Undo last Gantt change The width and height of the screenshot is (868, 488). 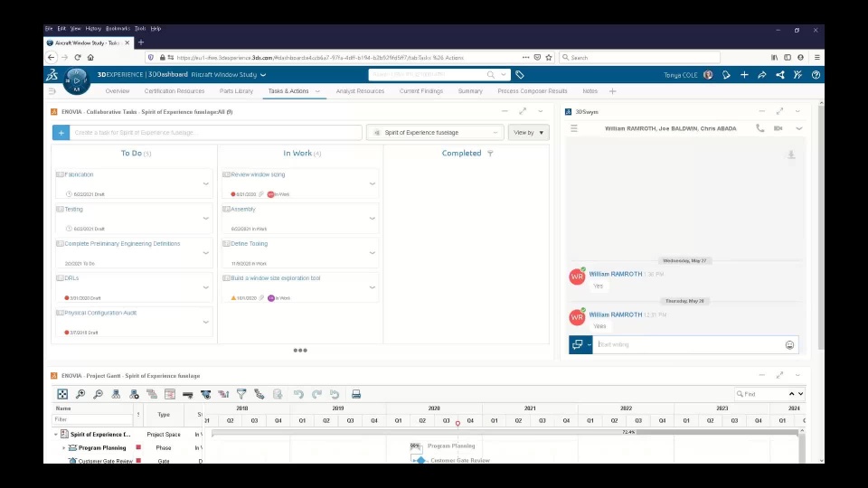(x=298, y=394)
